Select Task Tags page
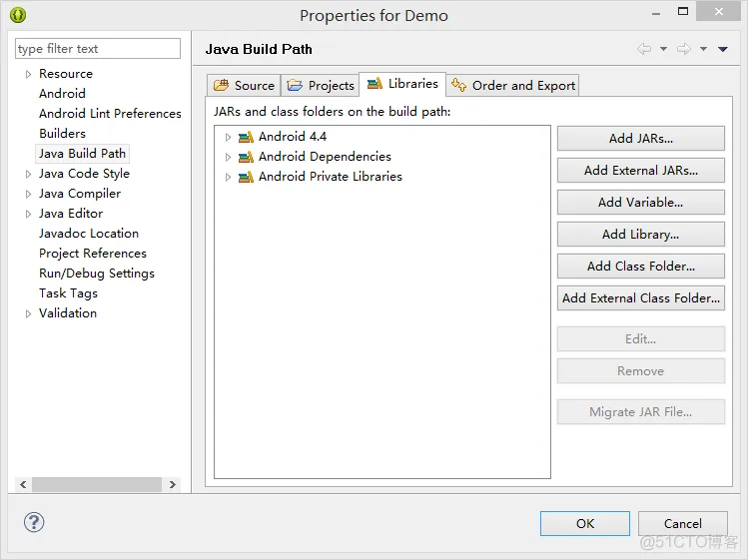 (x=68, y=293)
